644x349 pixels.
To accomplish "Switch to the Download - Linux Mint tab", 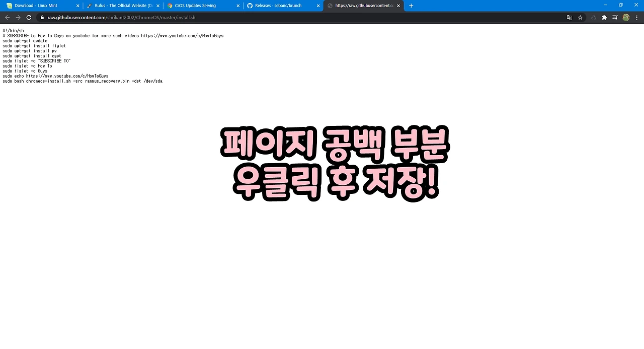I will (x=42, y=6).
